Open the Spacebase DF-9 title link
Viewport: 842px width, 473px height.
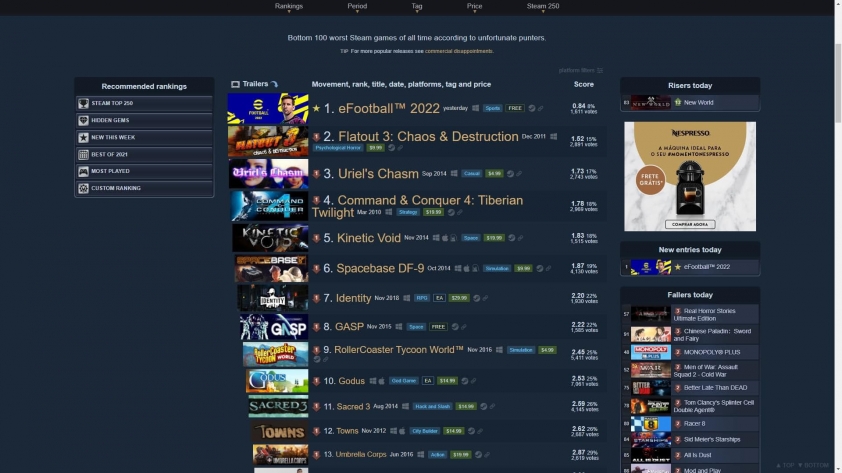pos(380,268)
